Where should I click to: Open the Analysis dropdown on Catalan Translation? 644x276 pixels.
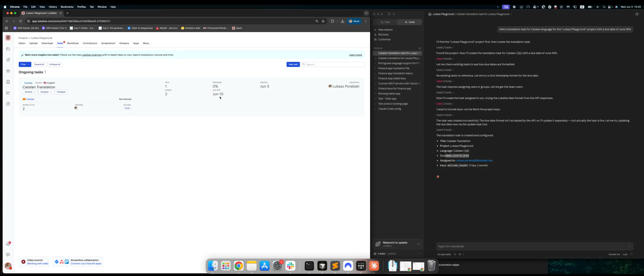click(x=46, y=92)
